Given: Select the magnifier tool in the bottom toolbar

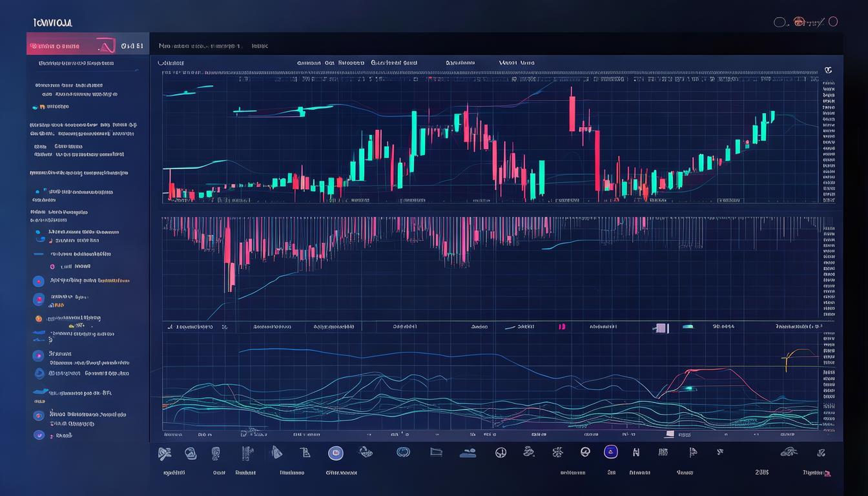Looking at the screenshot, I should [x=165, y=452].
